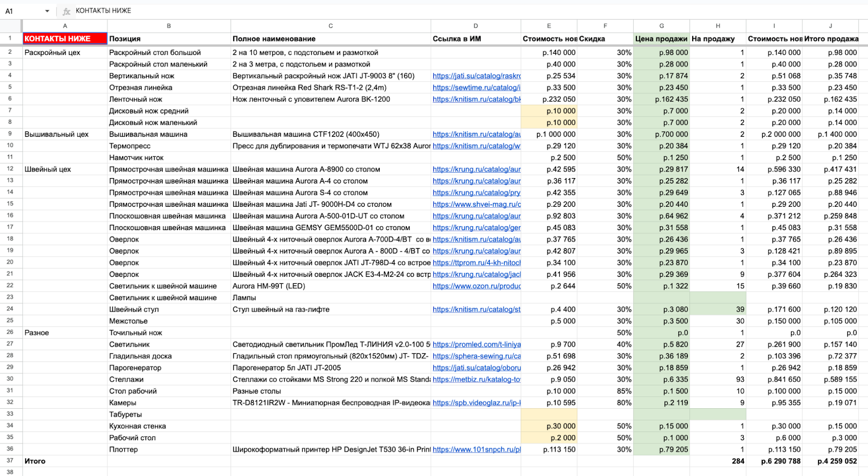The height and width of the screenshot is (476, 868).
Task: Open the metbiz.ru link for Стеллажи
Action: point(476,379)
